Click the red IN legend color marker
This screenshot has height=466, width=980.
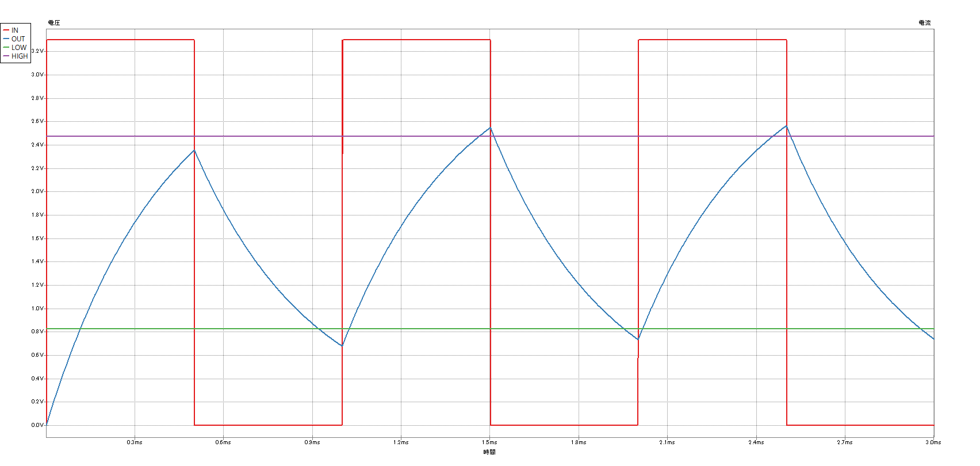[6, 30]
